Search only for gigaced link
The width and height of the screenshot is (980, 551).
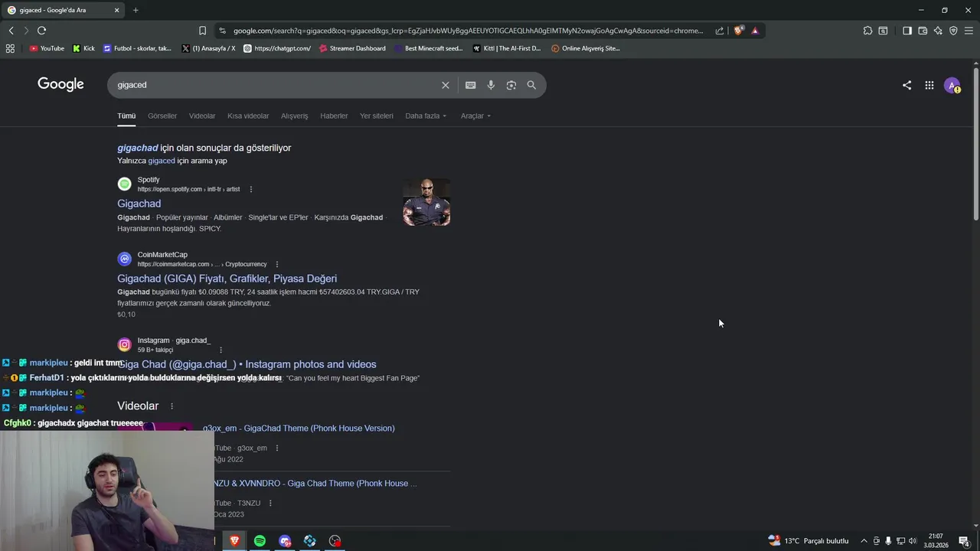161,161
